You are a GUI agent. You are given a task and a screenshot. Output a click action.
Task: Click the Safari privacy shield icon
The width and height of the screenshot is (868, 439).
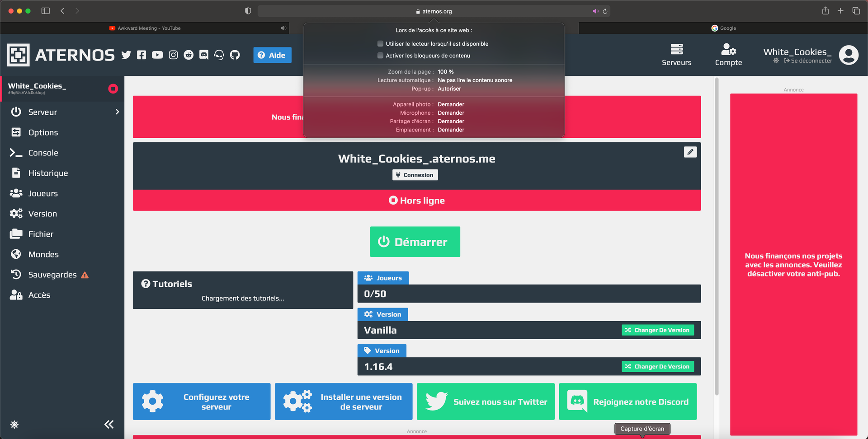coord(248,11)
